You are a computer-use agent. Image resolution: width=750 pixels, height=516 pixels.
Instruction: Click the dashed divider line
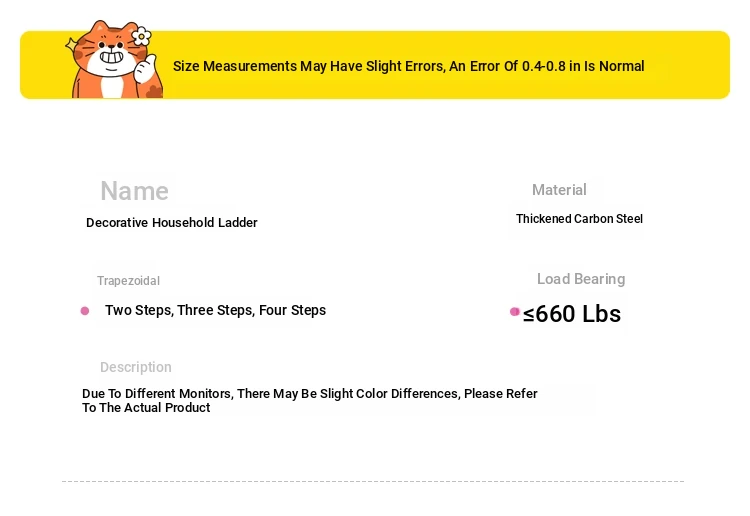(x=373, y=481)
